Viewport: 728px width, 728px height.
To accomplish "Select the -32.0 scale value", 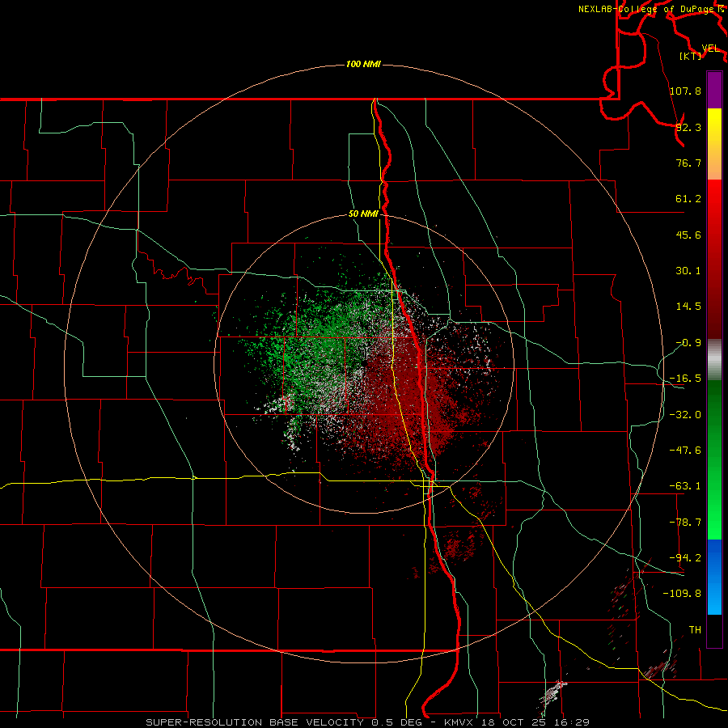I will click(x=685, y=415).
